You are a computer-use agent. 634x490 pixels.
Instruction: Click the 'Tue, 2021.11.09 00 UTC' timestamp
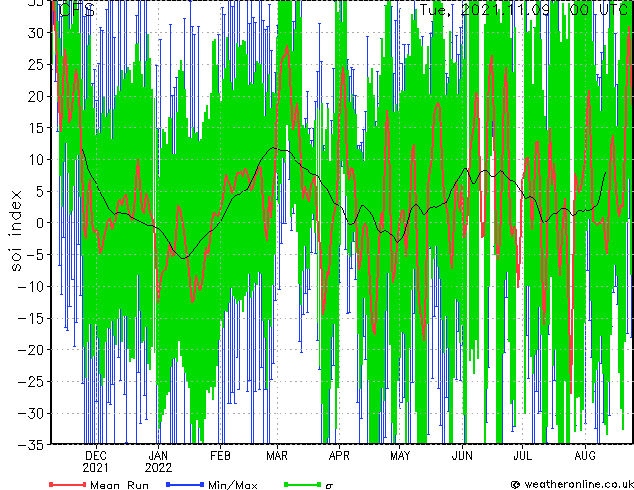[x=523, y=9]
